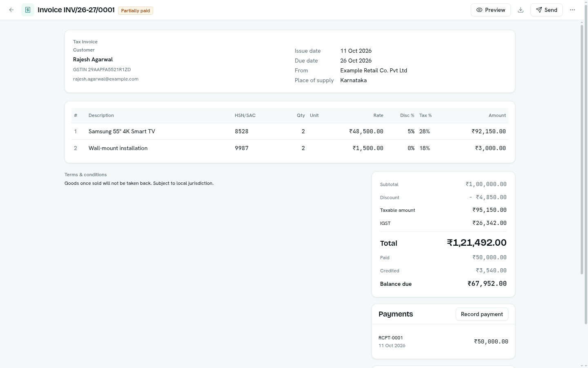Select the Samsung 55" 4K Smart TV row
588x368 pixels.
(x=290, y=131)
